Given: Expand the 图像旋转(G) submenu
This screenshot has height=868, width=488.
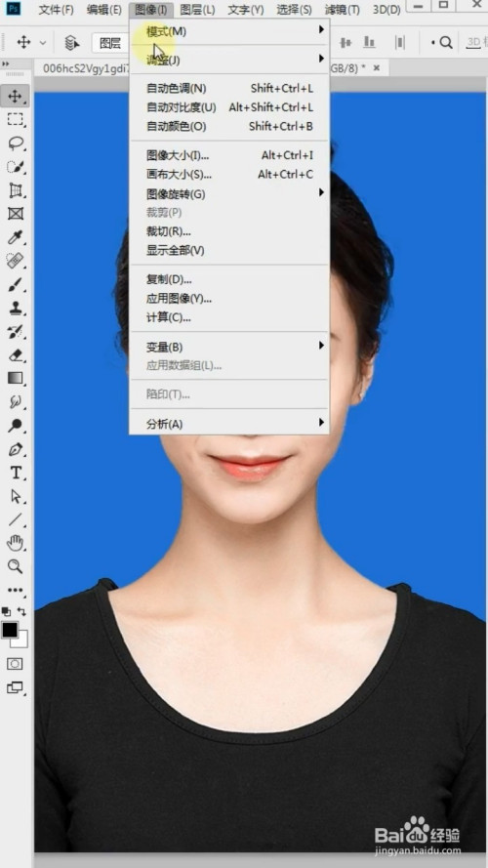Looking at the screenshot, I should tap(229, 193).
